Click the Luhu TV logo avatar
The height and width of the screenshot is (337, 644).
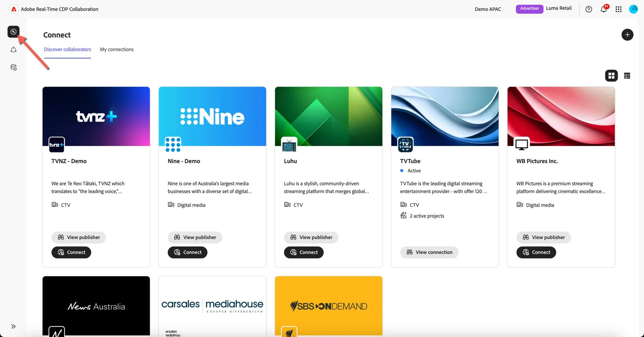tap(289, 144)
